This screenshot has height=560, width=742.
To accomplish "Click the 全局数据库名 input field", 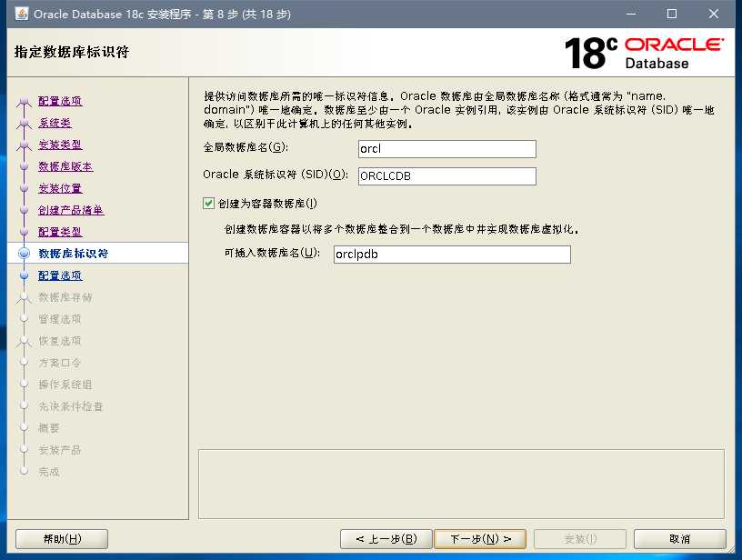I will click(447, 149).
